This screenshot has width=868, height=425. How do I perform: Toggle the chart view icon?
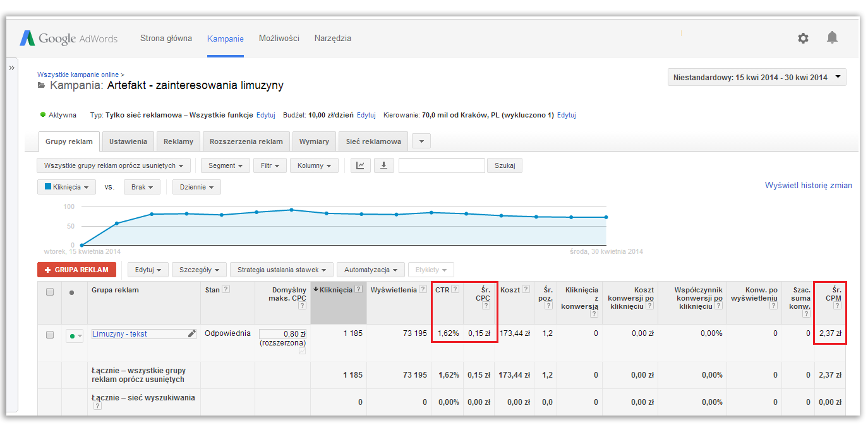[x=360, y=165]
